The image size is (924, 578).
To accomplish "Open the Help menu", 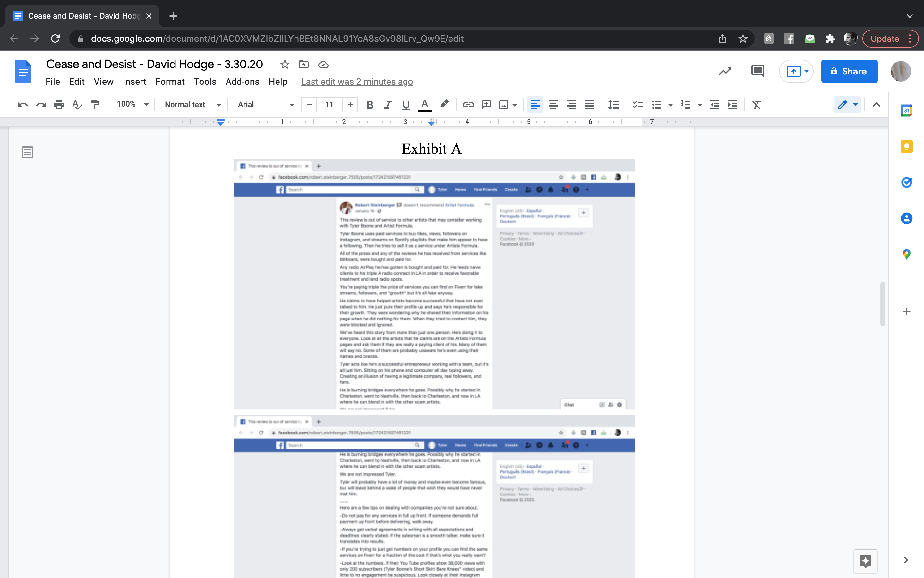I will [278, 82].
